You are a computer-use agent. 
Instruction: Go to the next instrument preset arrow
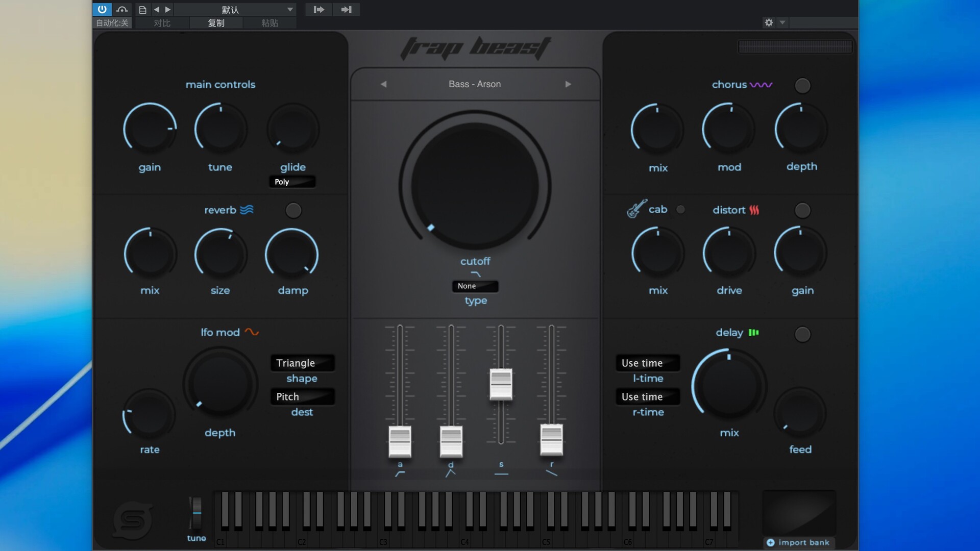coord(568,84)
